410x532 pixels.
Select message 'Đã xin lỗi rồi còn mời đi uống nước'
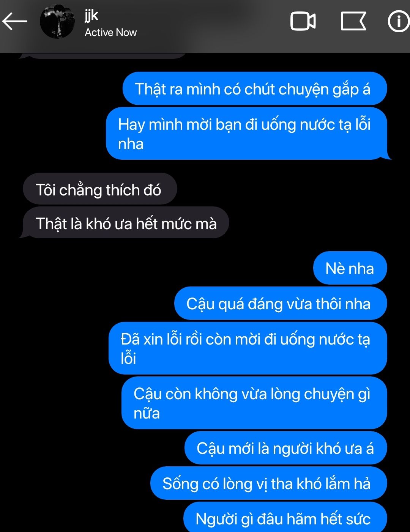(x=248, y=348)
